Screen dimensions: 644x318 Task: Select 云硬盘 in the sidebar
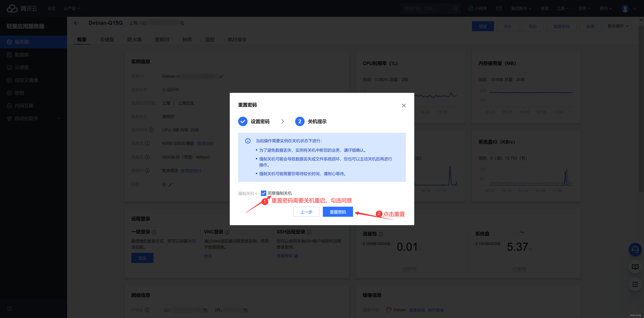[x=34, y=67]
